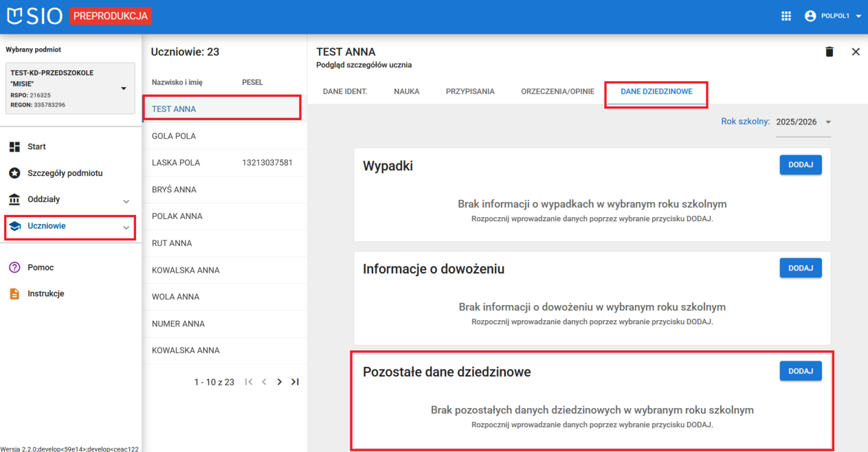
Task: Click DODAJ under Informacje o dowożeniu
Action: (x=800, y=267)
